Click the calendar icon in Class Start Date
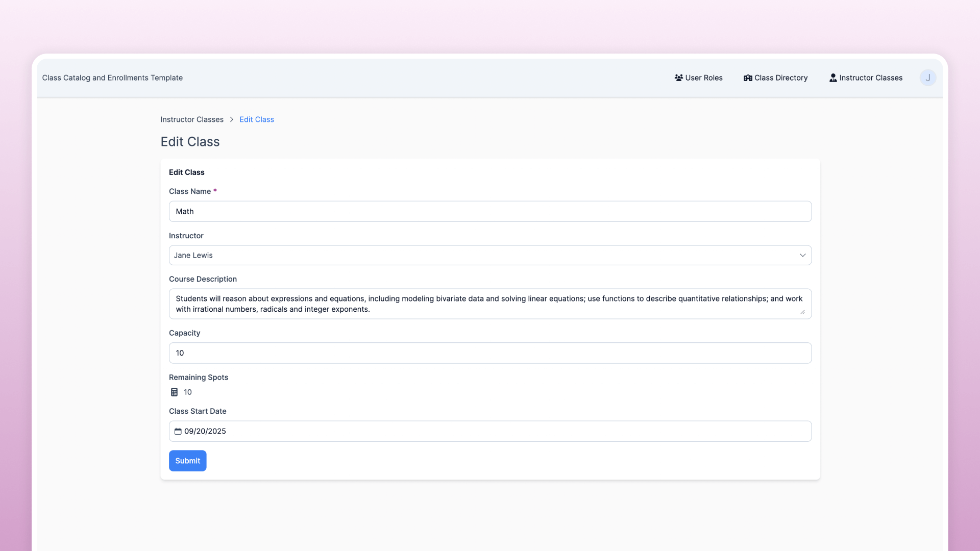980x551 pixels. click(178, 431)
